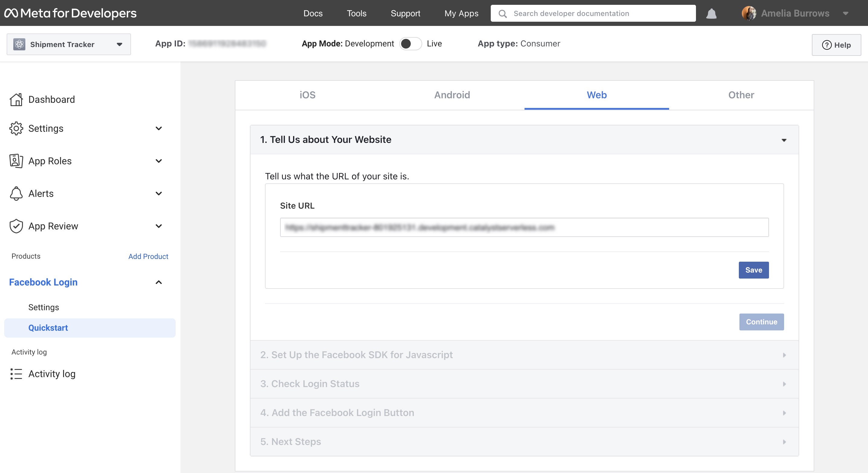Viewport: 868px width, 473px height.
Task: Switch to the Android tab
Action: (452, 95)
